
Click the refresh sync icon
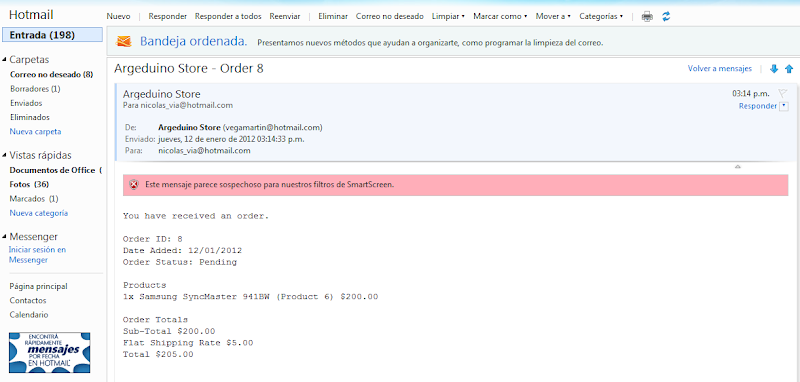[666, 16]
